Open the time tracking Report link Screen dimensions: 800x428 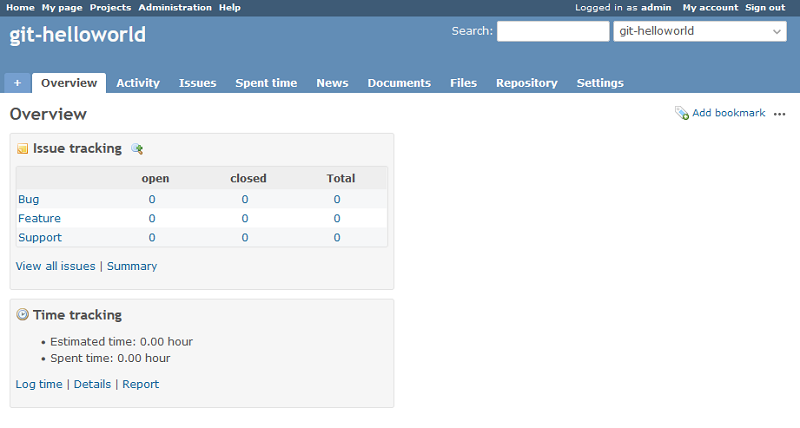pos(140,384)
